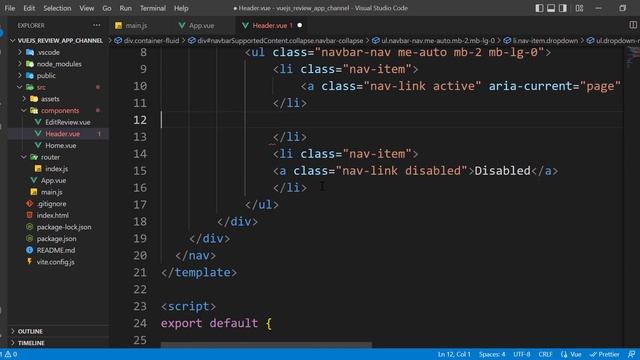Open the Selection menu

(x=57, y=8)
